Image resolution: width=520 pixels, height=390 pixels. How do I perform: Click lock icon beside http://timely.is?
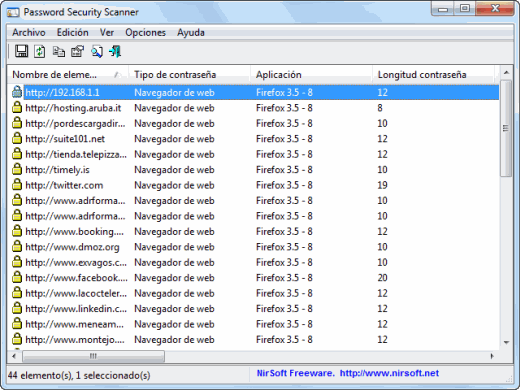(17, 169)
